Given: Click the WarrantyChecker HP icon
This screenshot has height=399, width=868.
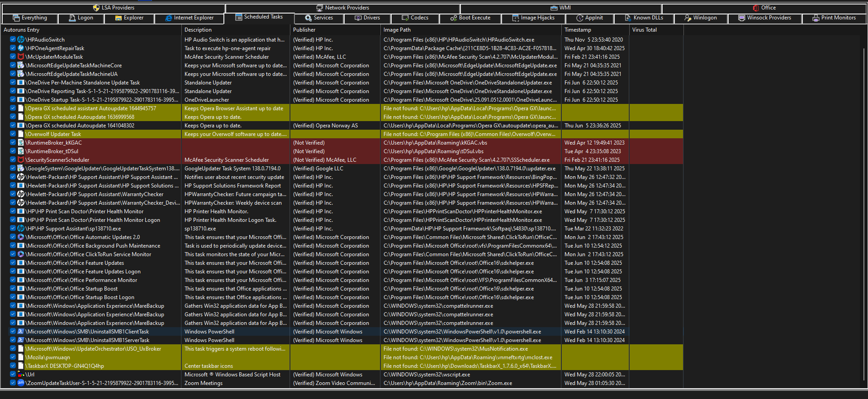Looking at the screenshot, I should point(20,194).
